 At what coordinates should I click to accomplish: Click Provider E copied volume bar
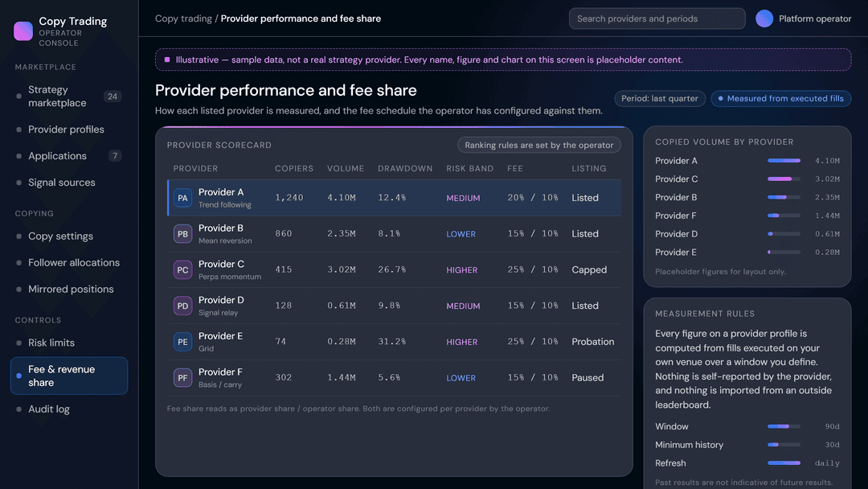pyautogui.click(x=784, y=252)
